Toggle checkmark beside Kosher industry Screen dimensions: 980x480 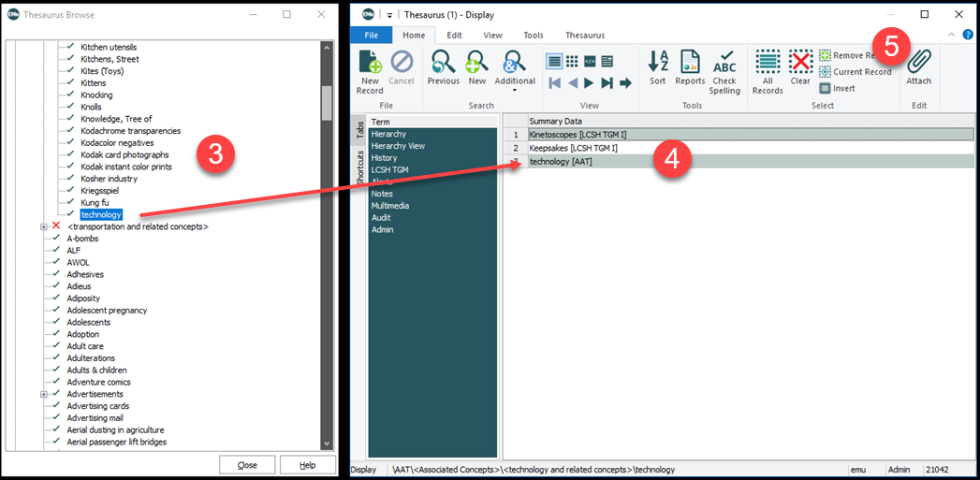point(70,179)
